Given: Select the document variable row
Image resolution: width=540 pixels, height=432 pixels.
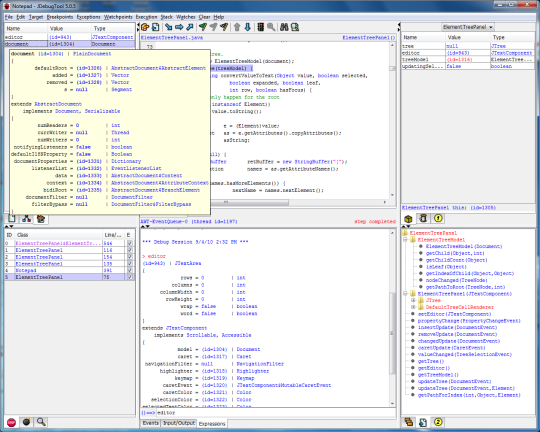Looking at the screenshot, I should coord(70,44).
